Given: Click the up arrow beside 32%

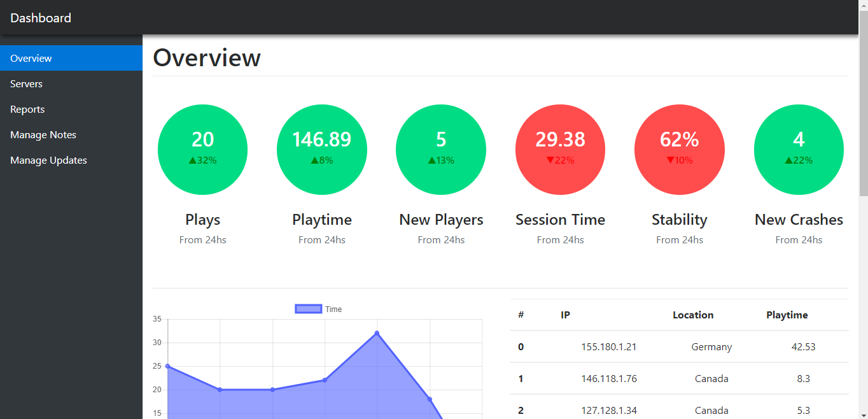Looking at the screenshot, I should pos(192,160).
